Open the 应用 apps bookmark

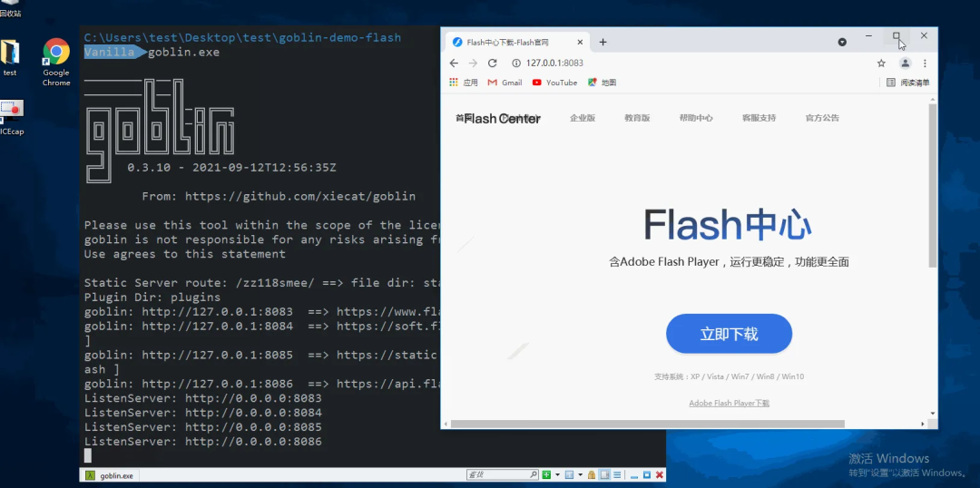[x=463, y=83]
